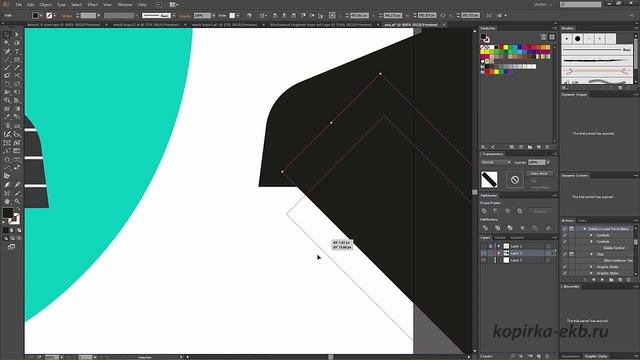Click artwork thumbnail in Transparency panel
Viewport: 640px width, 360px height.
click(489, 179)
